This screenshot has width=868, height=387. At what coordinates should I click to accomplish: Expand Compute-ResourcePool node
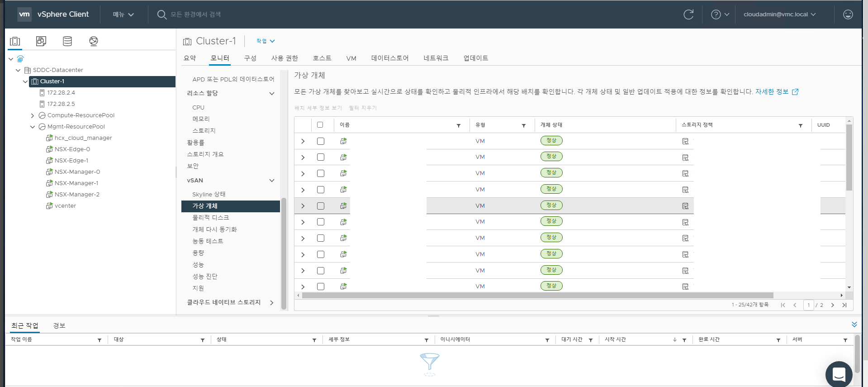tap(33, 115)
